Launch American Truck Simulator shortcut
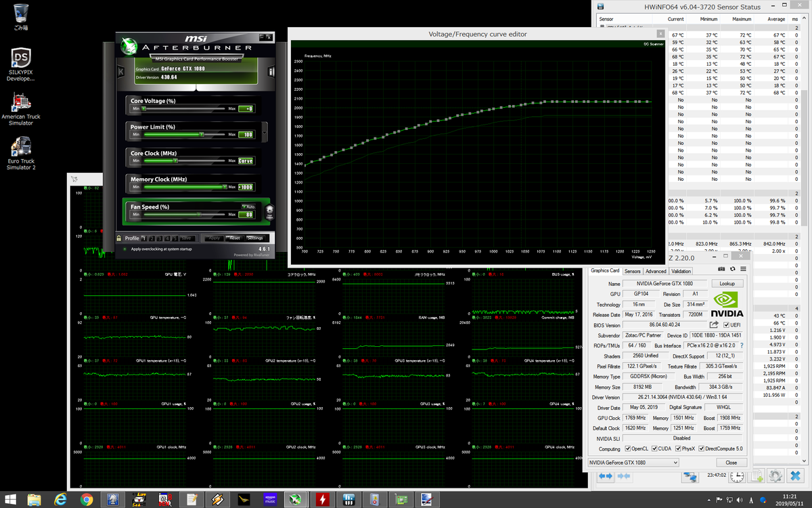The image size is (812, 508). 21,109
